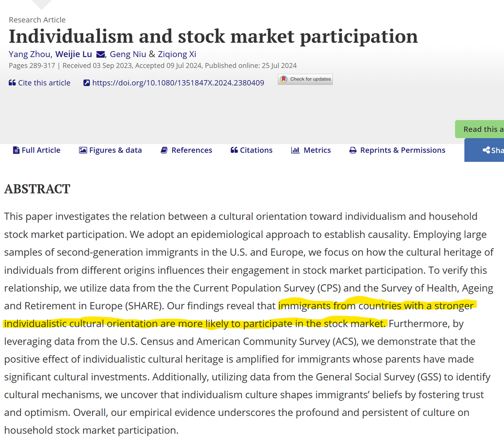Image resolution: width=504 pixels, height=439 pixels.
Task: View the Metrics tab
Action: (311, 150)
